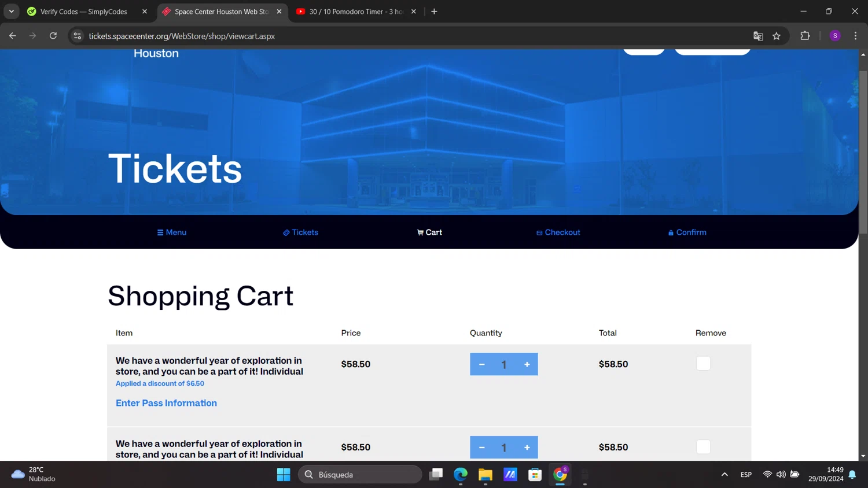868x488 pixels.
Task: Go to the Tickets step
Action: [300, 232]
